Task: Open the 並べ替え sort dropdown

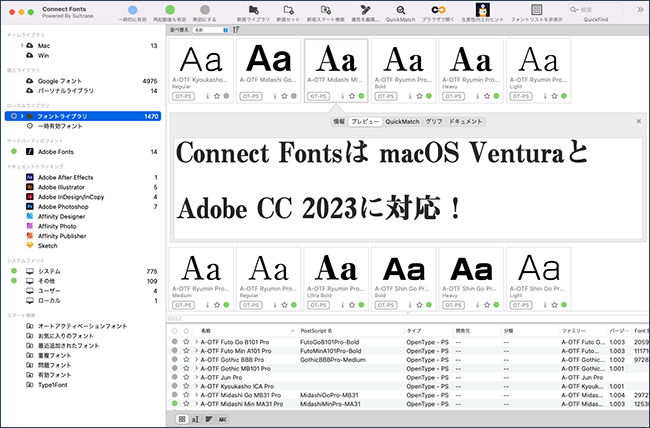Action: tap(211, 30)
